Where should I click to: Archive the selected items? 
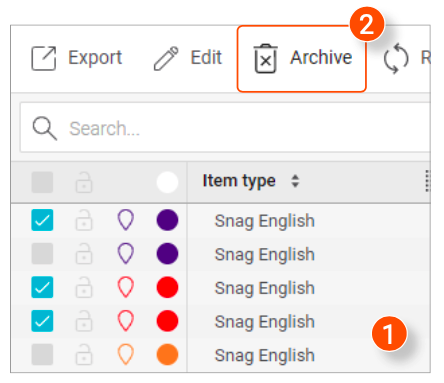(x=302, y=59)
